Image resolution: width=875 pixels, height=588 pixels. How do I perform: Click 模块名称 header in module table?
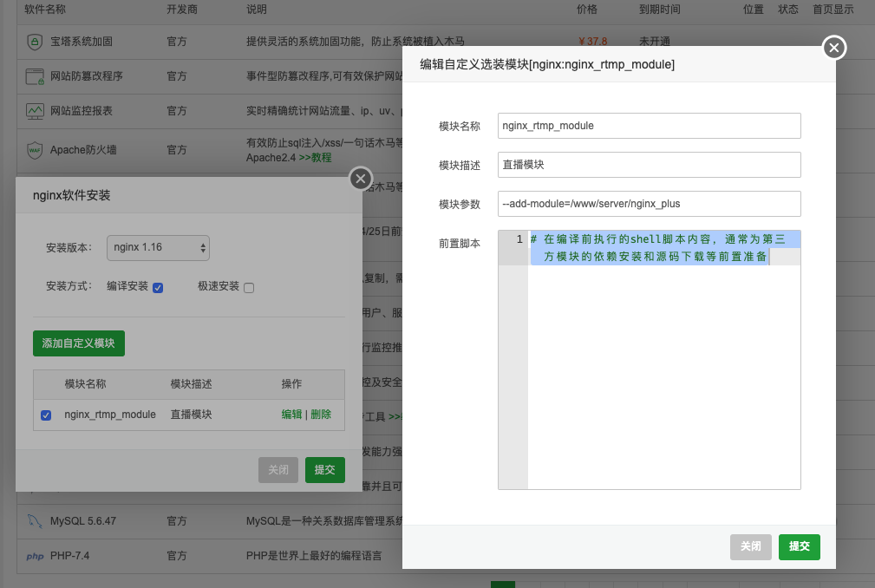tap(85, 384)
